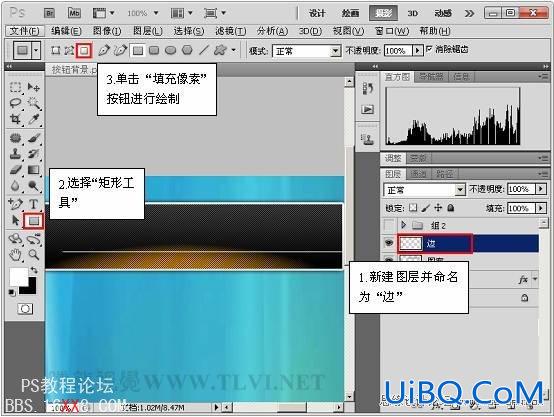Select the Spot Healing Brush tool
The height and width of the screenshot is (417, 554).
coord(15,138)
